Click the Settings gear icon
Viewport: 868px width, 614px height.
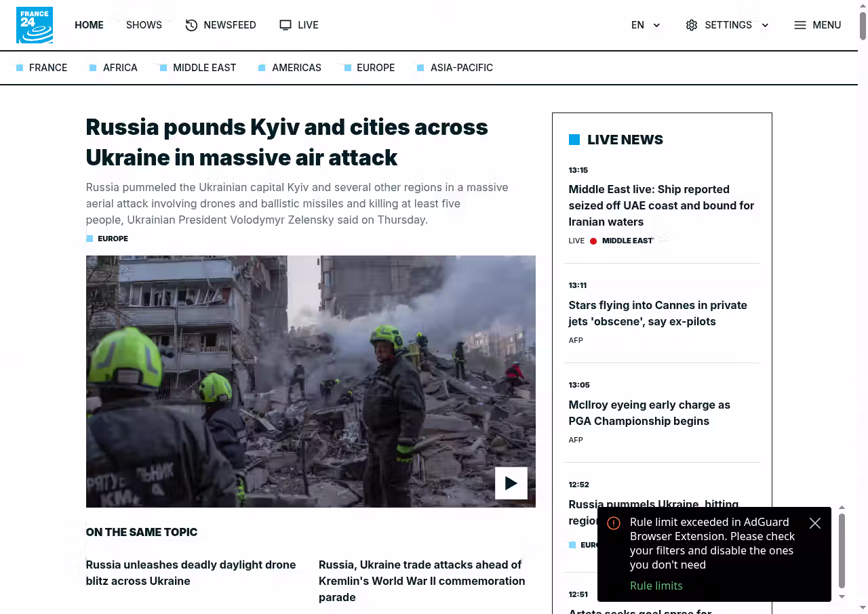click(x=692, y=25)
